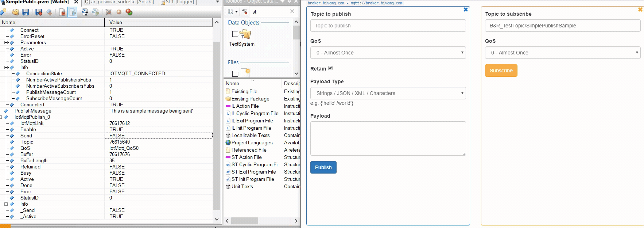
Task: Click the save icon with red arrow
Action: click(x=39, y=12)
